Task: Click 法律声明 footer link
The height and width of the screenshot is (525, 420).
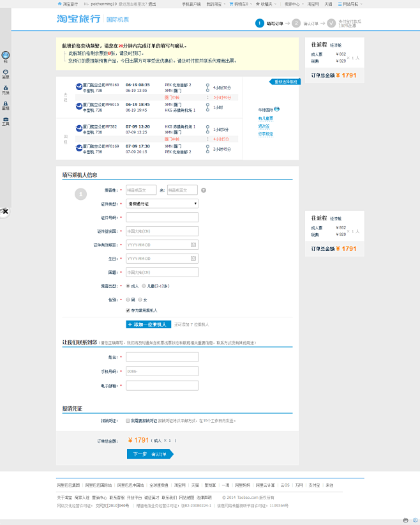Action: [x=204, y=498]
